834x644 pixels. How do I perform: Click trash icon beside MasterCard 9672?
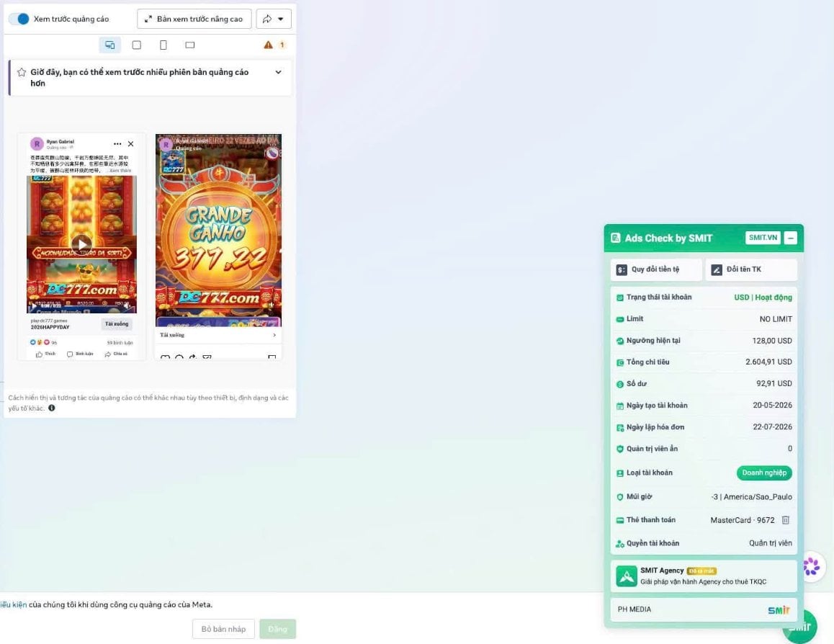786,520
